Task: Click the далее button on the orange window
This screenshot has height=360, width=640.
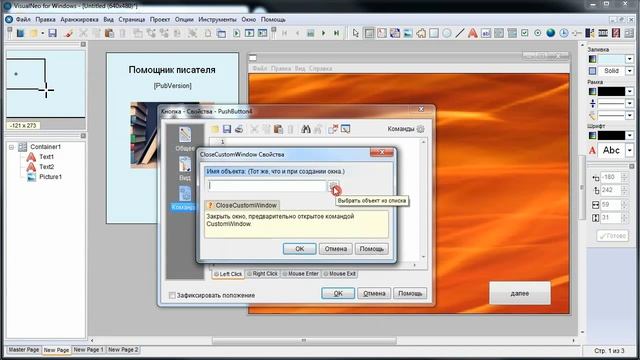Action: [520, 293]
